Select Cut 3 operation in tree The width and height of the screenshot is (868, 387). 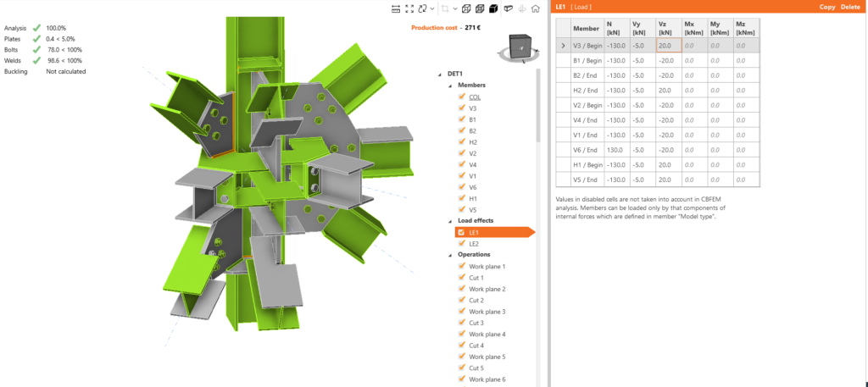(476, 323)
